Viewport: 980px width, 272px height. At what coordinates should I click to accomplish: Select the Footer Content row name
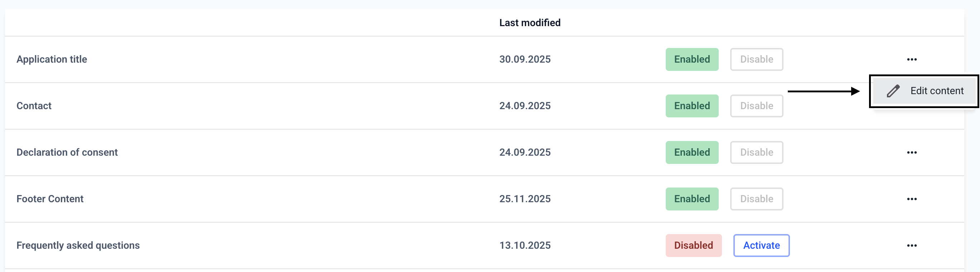click(x=50, y=199)
